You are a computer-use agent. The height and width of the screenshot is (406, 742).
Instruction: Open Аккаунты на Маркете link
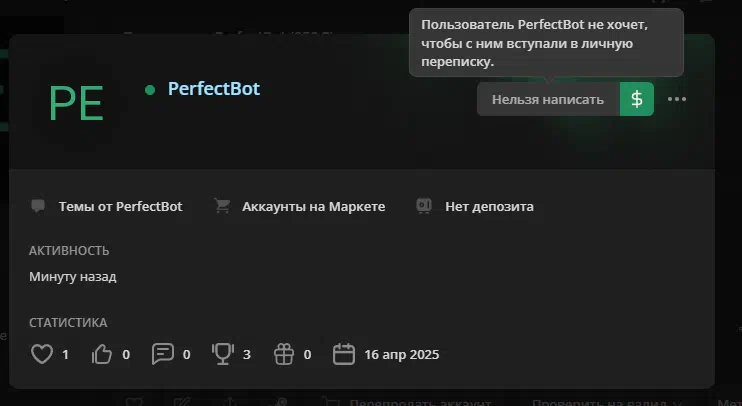[x=313, y=206]
